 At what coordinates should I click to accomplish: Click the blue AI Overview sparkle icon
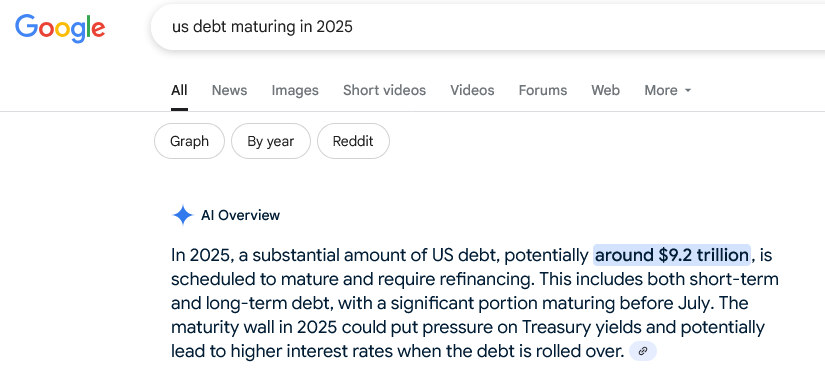pos(183,215)
